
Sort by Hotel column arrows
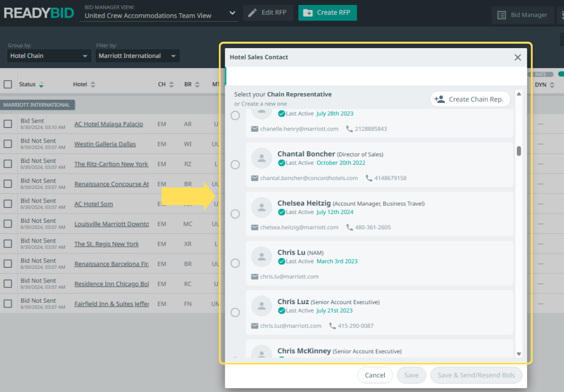(x=93, y=84)
